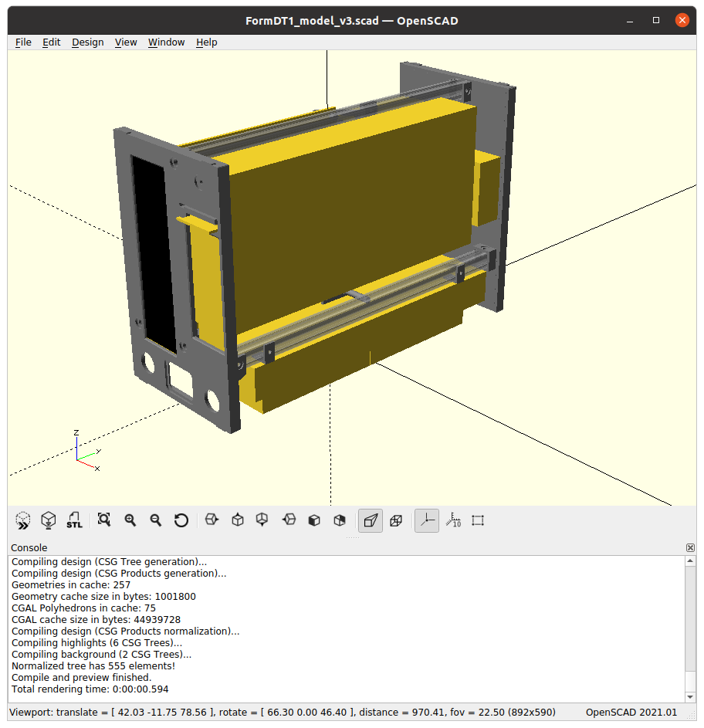Click the Viewport translate status text

click(283, 713)
